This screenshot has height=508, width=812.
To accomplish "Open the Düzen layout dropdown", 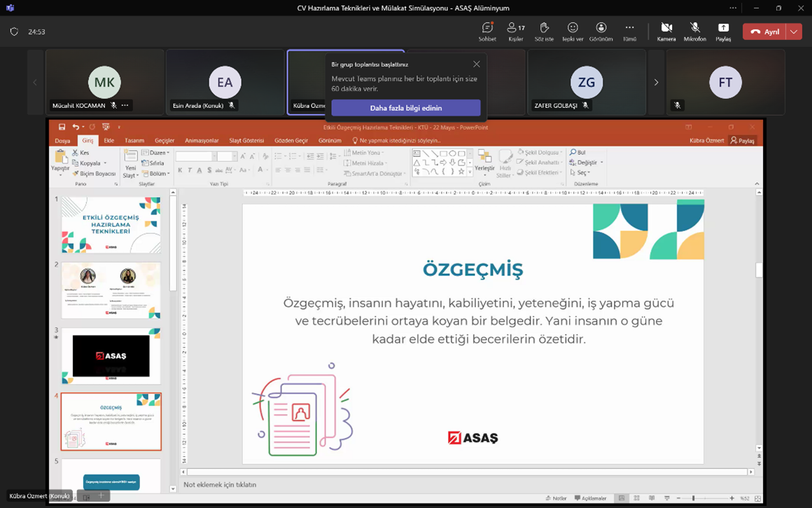I will click(155, 153).
